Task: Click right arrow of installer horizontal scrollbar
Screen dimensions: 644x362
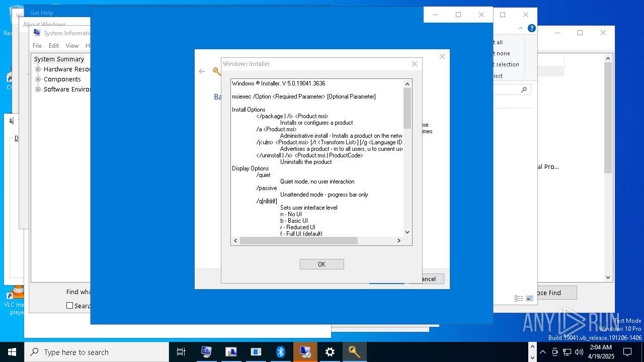Action: pyautogui.click(x=399, y=241)
